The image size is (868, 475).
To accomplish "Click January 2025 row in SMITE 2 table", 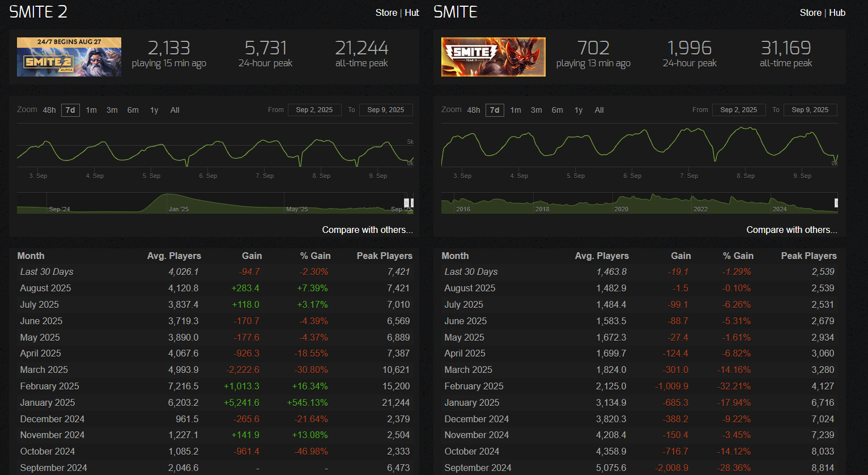I will 215,402.
